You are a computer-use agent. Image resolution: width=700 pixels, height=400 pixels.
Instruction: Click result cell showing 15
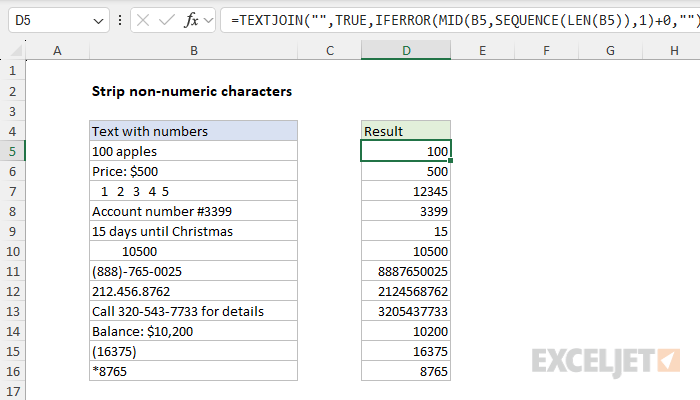[406, 231]
